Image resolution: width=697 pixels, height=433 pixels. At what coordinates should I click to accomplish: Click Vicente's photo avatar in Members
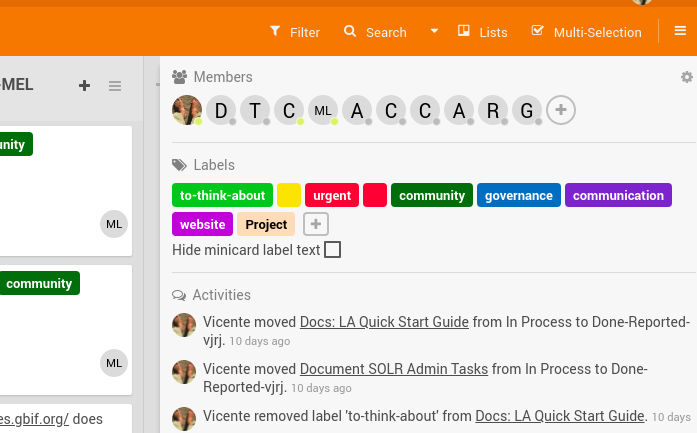pyautogui.click(x=187, y=110)
